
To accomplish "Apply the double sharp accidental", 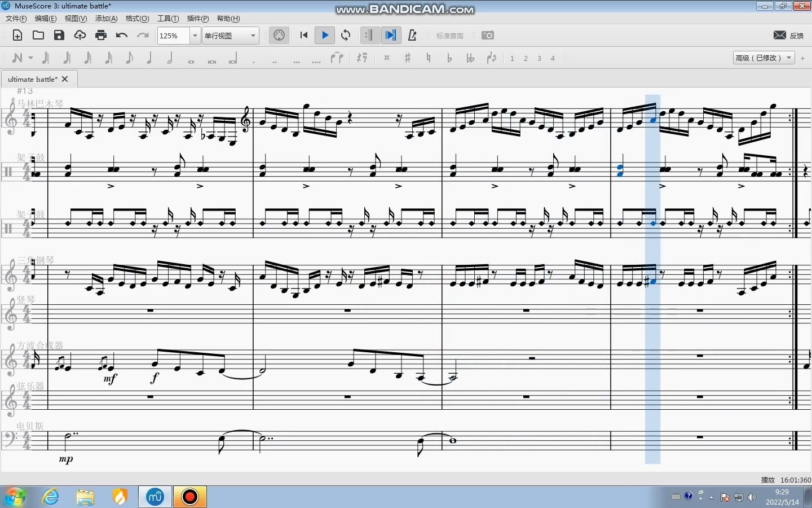I will (x=387, y=58).
